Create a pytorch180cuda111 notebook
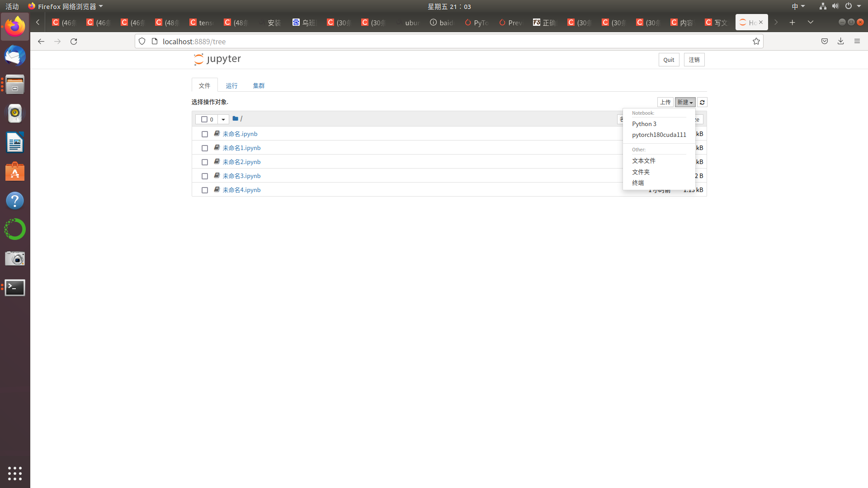This screenshot has height=488, width=868. (659, 135)
